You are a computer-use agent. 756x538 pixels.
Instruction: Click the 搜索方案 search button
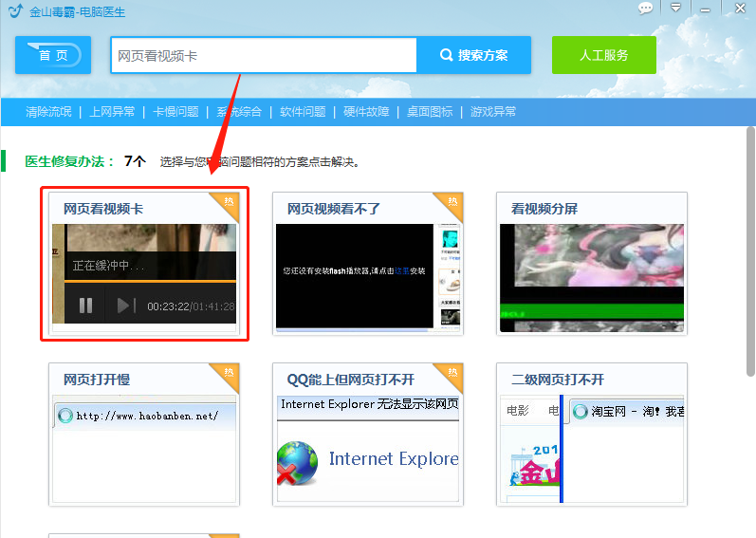[x=474, y=55]
